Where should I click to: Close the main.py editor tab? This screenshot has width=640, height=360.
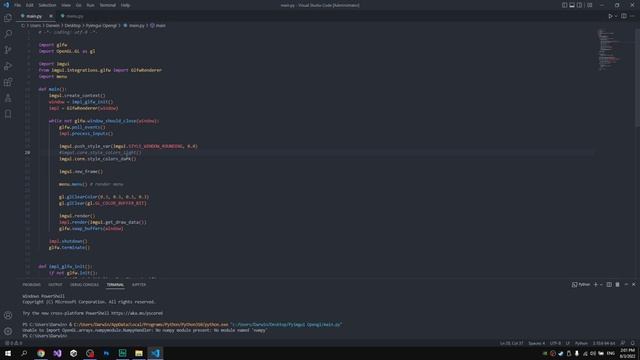pyautogui.click(x=51, y=16)
